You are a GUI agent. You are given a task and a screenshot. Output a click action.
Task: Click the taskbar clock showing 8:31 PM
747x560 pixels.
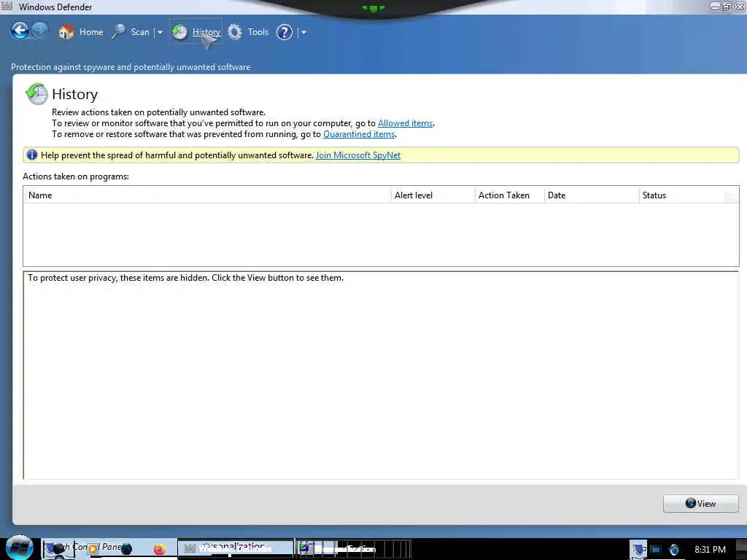710,550
